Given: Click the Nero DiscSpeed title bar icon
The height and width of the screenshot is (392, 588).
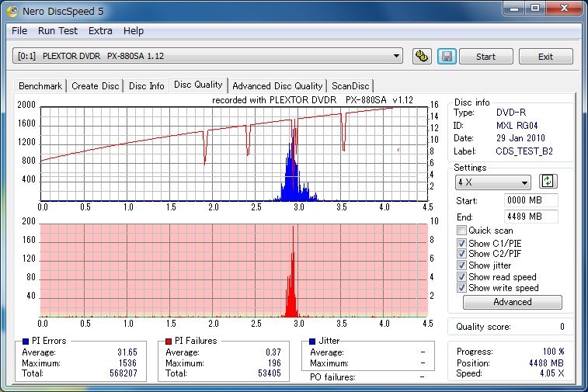Looking at the screenshot, I should [x=13, y=10].
